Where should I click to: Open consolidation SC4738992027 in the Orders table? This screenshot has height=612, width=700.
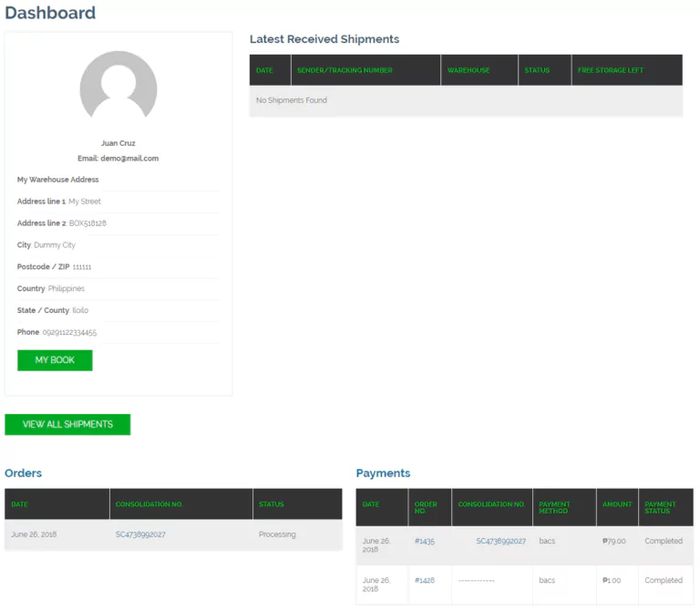click(x=140, y=534)
